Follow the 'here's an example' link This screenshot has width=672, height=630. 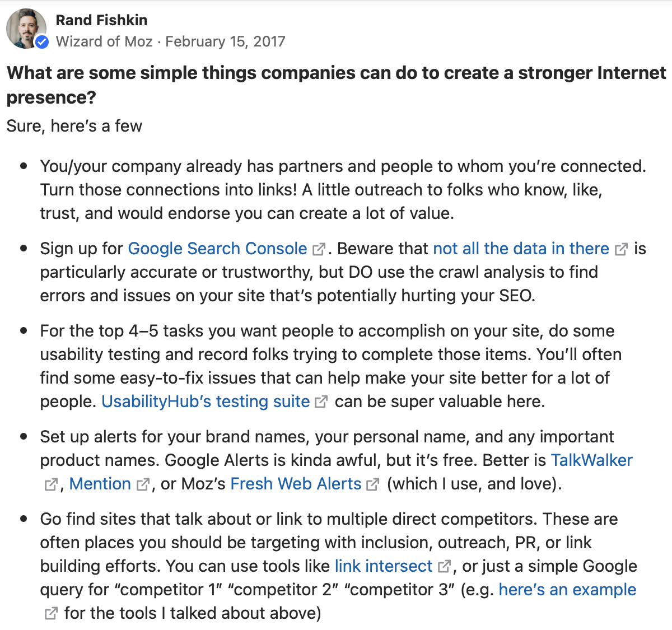(x=567, y=590)
